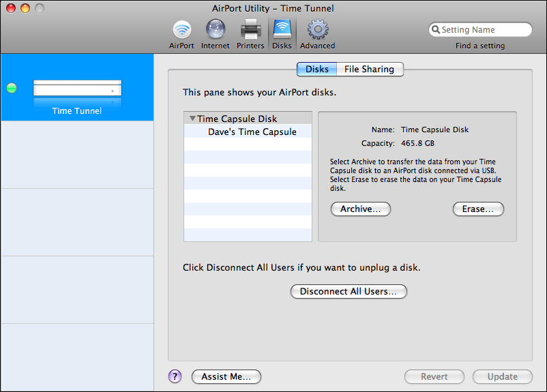Open Assist Me... helper

coord(226,376)
